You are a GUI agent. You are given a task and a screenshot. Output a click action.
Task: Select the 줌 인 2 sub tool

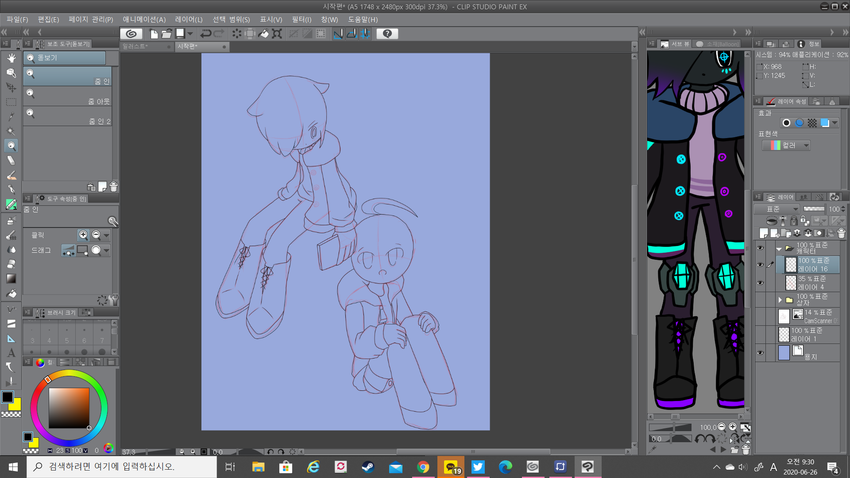coord(67,117)
